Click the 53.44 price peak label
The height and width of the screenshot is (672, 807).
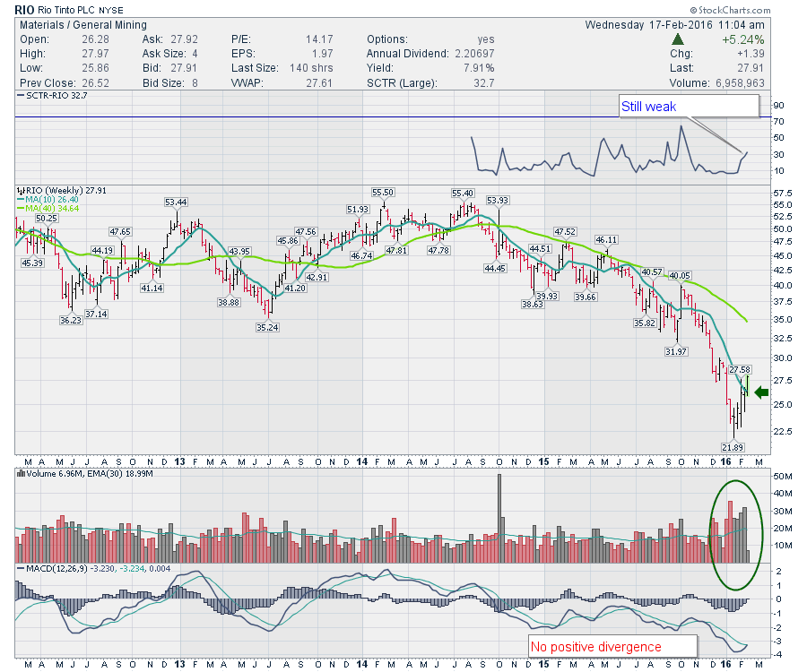pos(176,202)
